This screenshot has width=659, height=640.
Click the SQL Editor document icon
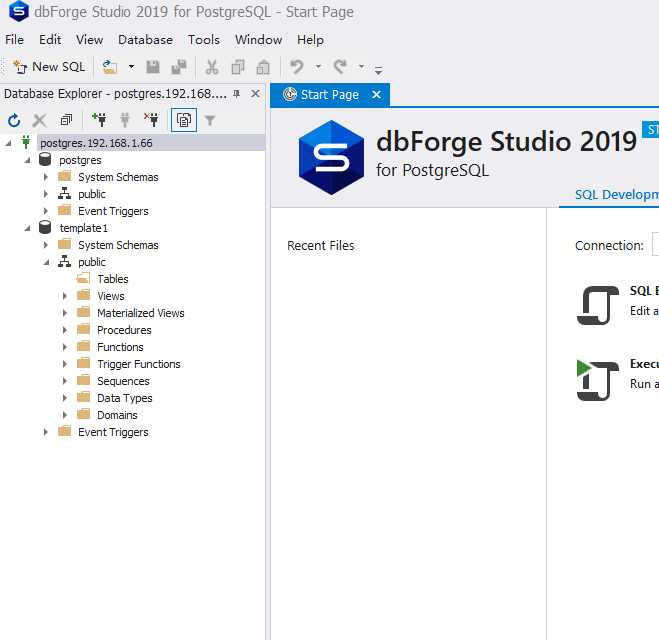tap(598, 305)
